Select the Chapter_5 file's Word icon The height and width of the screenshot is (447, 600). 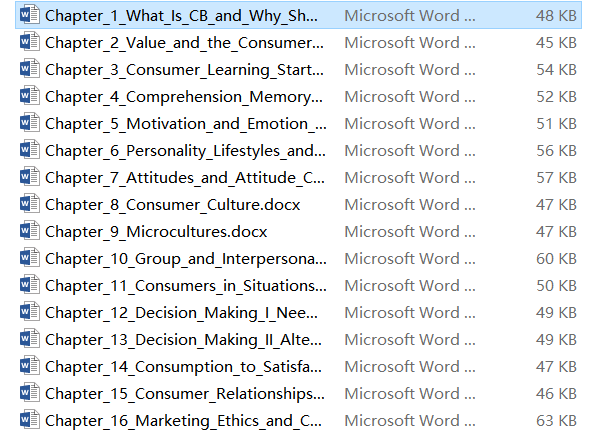(x=29, y=123)
